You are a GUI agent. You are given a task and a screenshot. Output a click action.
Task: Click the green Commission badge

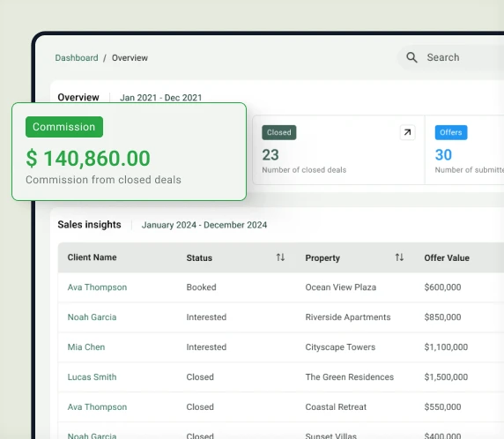coord(64,127)
